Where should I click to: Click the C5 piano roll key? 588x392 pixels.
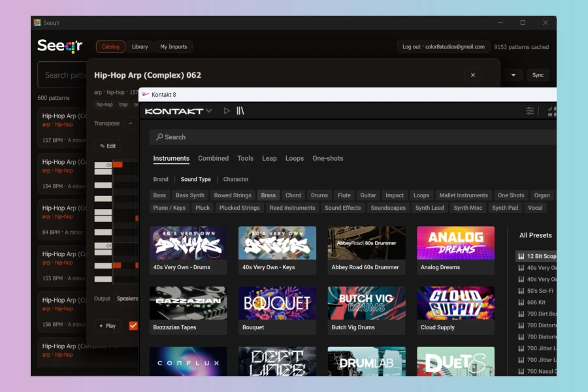pyautogui.click(x=103, y=165)
